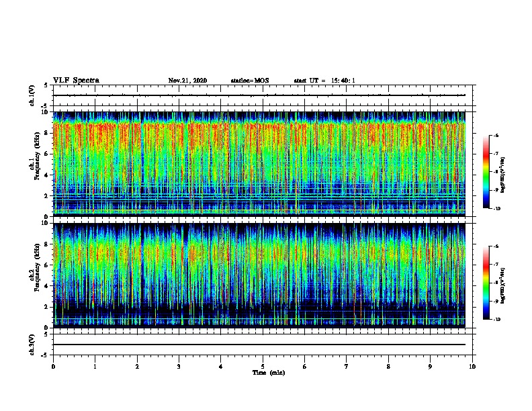Click the "8" kHz tick of ch.1
This screenshot has width=532, height=411.
[47, 133]
